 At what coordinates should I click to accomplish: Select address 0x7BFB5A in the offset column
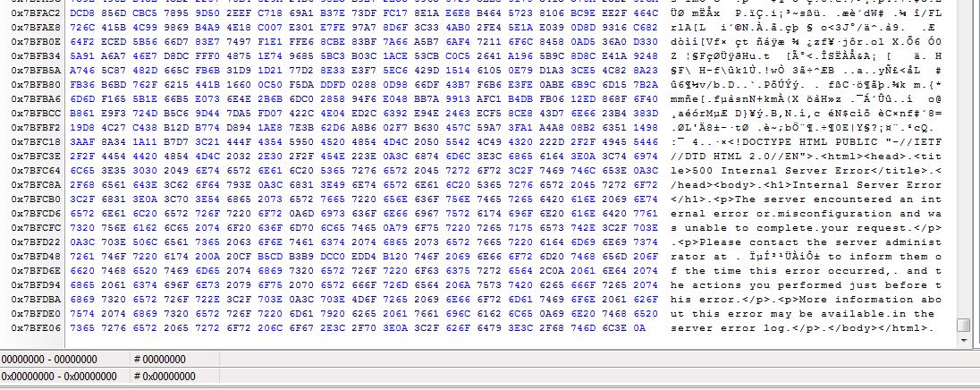coord(36,70)
